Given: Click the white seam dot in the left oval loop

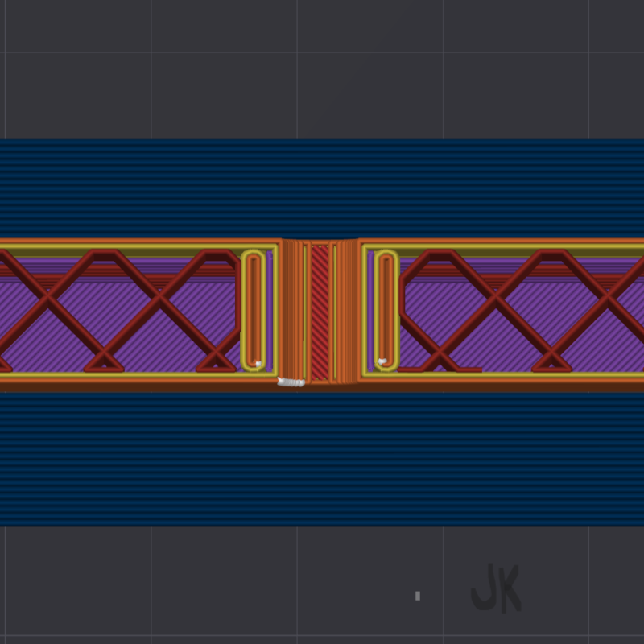Looking at the screenshot, I should tap(258, 364).
